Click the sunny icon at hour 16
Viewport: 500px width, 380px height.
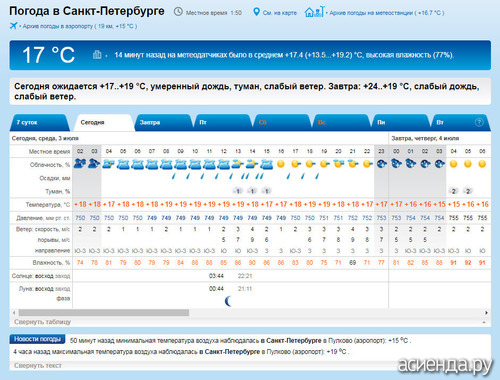(x=281, y=164)
